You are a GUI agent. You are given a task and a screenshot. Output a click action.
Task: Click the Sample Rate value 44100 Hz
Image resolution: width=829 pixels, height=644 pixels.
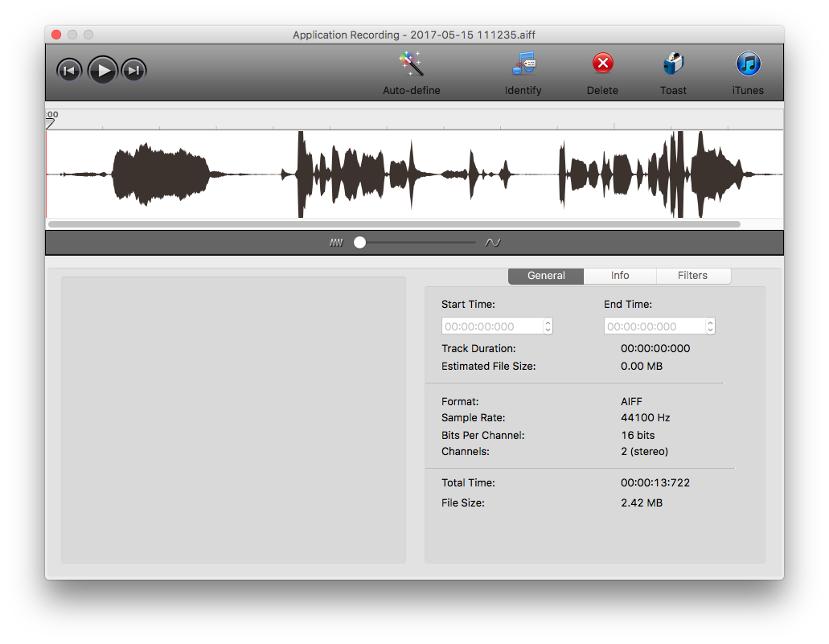pos(645,418)
